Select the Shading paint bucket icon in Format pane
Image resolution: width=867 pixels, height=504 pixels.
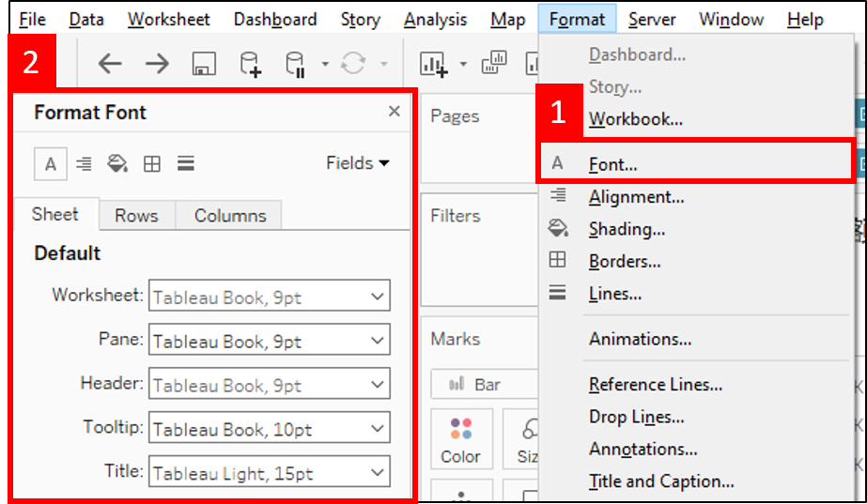[x=117, y=163]
